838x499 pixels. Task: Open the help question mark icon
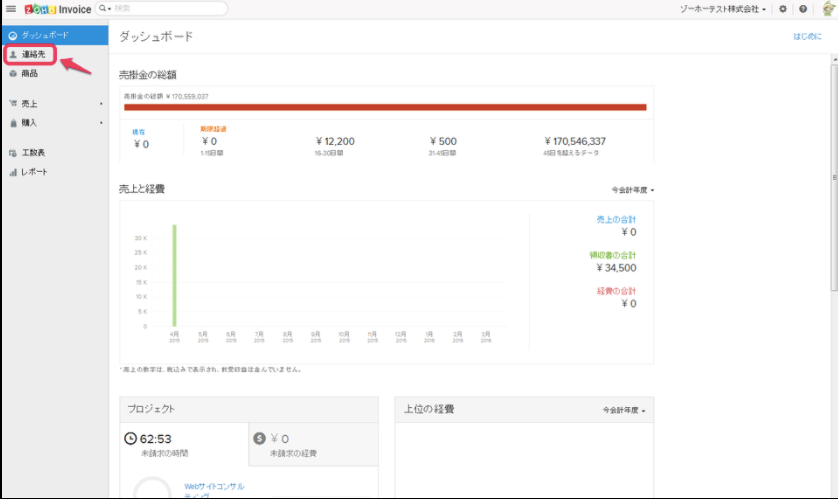pos(803,9)
